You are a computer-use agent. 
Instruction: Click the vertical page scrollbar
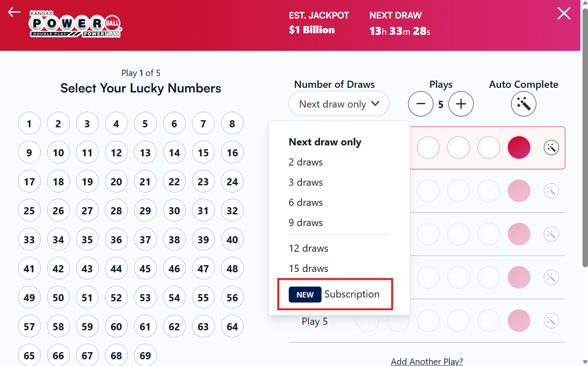pyautogui.click(x=585, y=138)
